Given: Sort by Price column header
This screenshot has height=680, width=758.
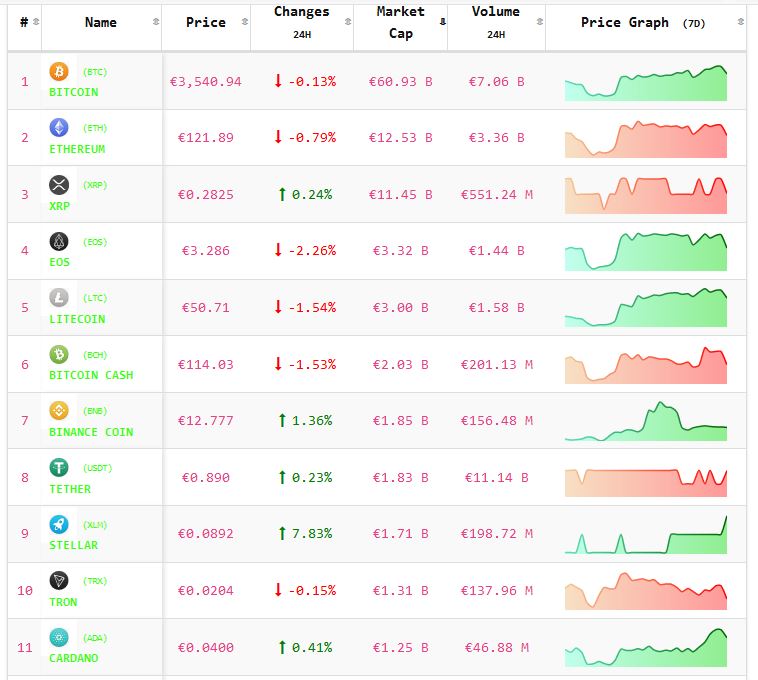Looking at the screenshot, I should pyautogui.click(x=206, y=22).
